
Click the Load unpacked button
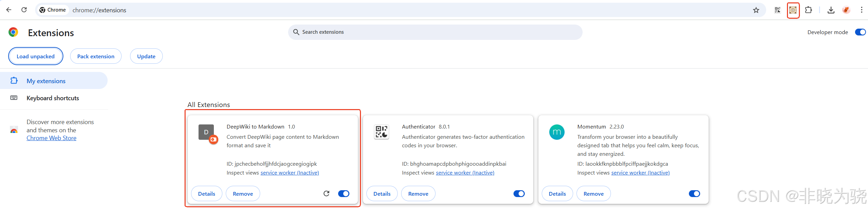(x=36, y=56)
